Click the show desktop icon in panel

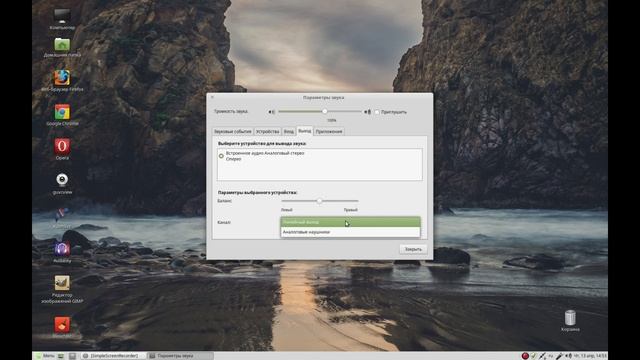61,356
